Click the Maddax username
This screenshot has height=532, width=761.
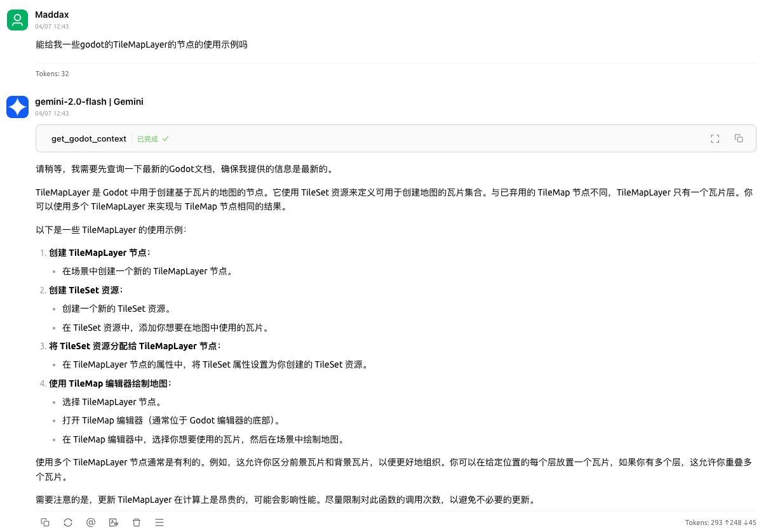(51, 14)
